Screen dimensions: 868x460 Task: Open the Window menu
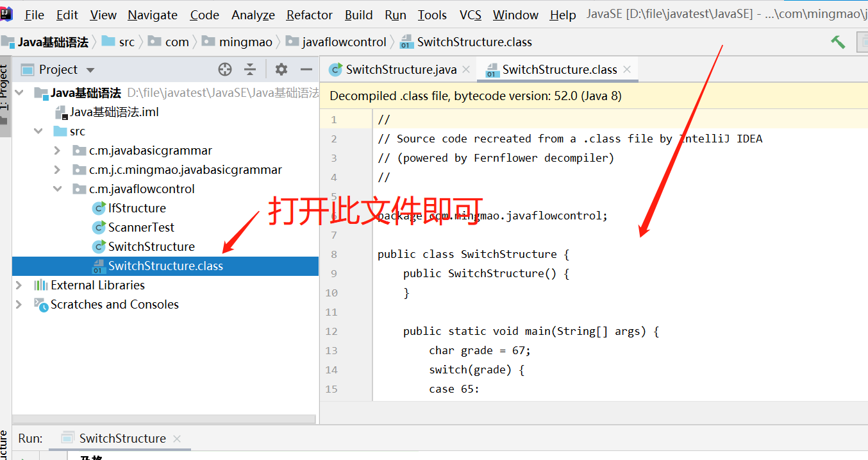[x=515, y=15]
